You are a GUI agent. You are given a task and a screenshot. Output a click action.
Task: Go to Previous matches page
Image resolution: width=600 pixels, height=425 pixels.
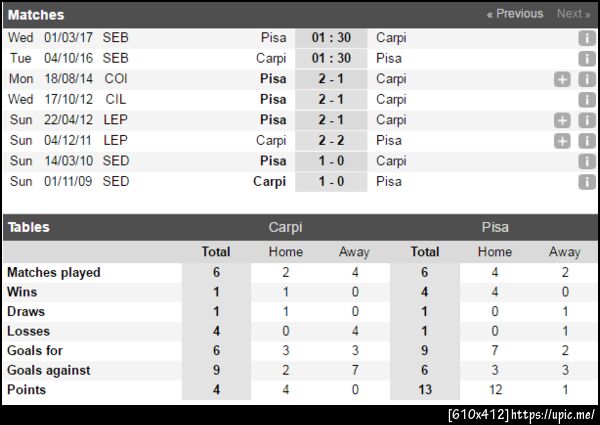(x=515, y=14)
